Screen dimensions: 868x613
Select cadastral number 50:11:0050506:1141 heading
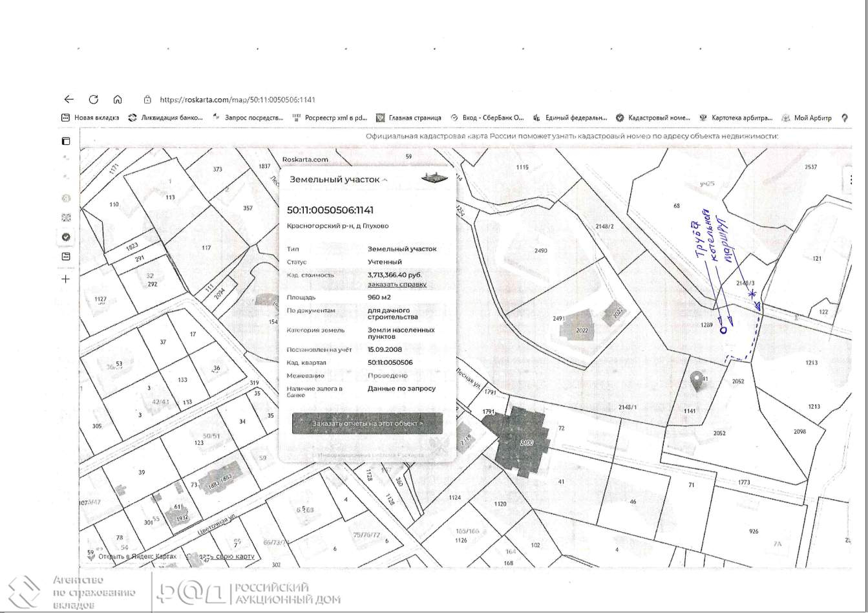tap(330, 210)
